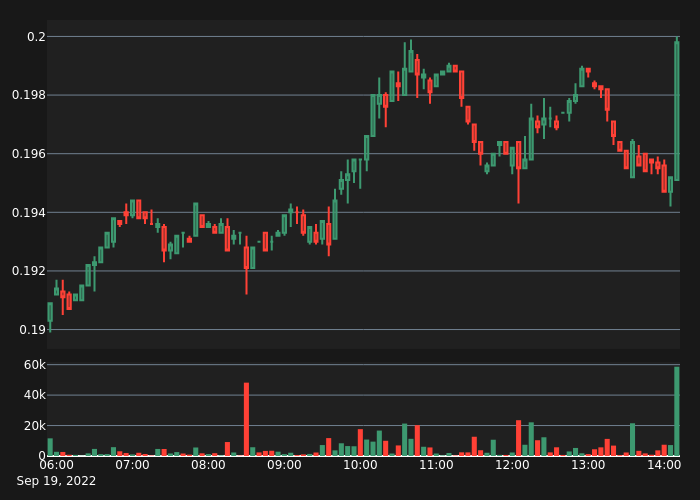Select the 10:00 time axis label
Screen dimensions: 700x500
pos(360,465)
